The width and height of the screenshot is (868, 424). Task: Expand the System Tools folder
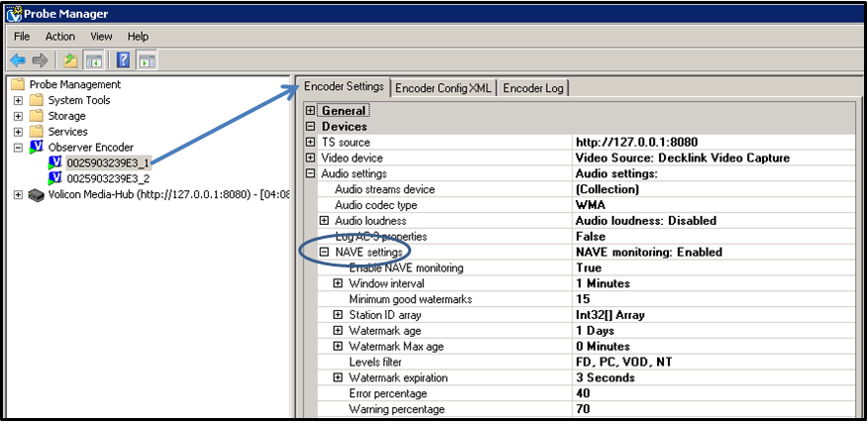tap(18, 101)
